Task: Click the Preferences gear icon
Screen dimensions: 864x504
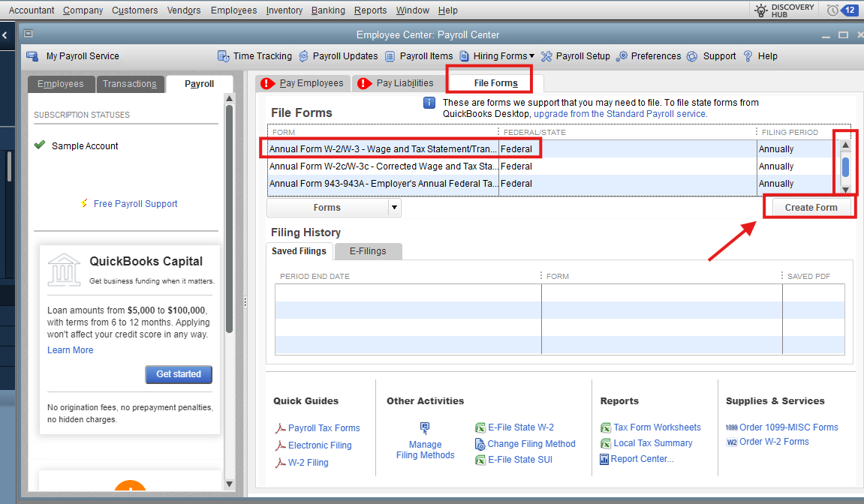Action: point(622,56)
